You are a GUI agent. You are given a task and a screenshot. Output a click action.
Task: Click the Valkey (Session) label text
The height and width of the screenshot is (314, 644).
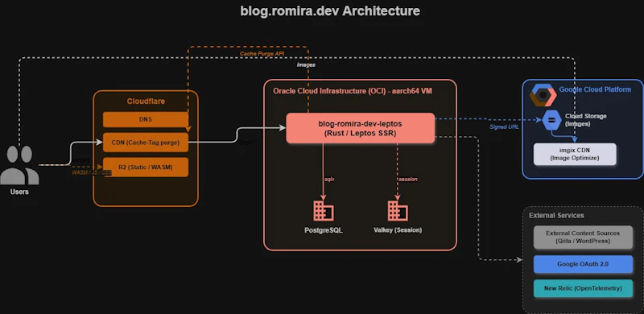tap(398, 230)
